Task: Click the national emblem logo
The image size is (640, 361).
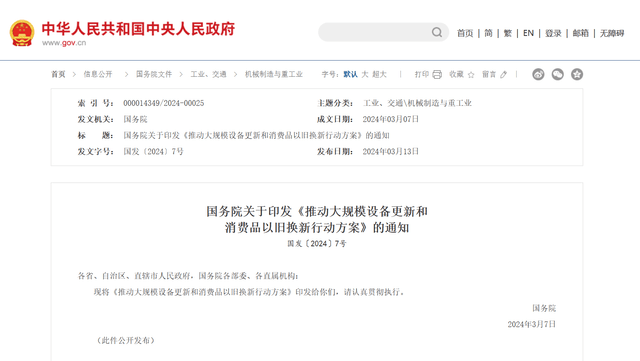Action: pyautogui.click(x=22, y=33)
